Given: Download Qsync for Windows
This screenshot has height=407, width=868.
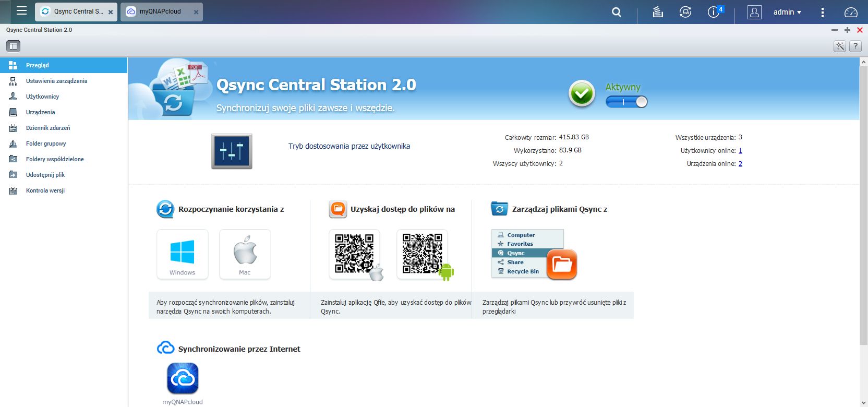Looking at the screenshot, I should coord(183,254).
